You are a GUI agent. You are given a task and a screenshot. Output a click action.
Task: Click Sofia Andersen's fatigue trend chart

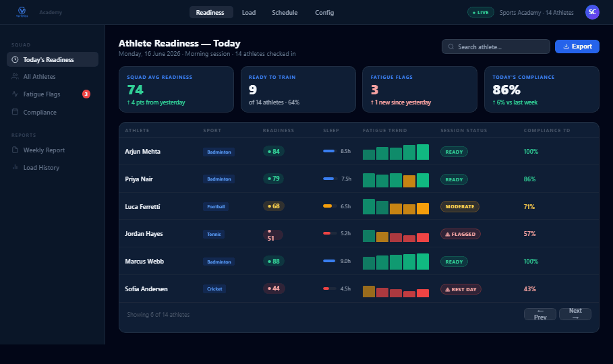click(396, 291)
